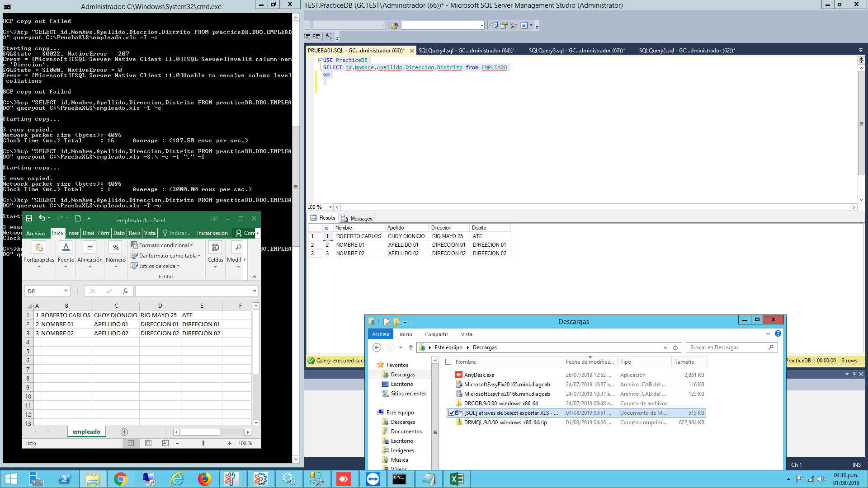The image size is (868, 488).
Task: Open the 100 % zoom dropdown in SSMS
Action: click(x=330, y=207)
